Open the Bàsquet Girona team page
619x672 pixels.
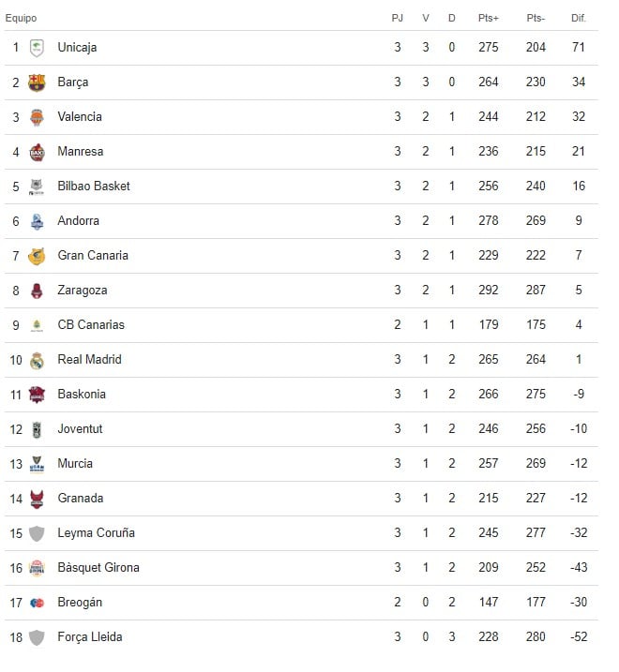click(98, 568)
